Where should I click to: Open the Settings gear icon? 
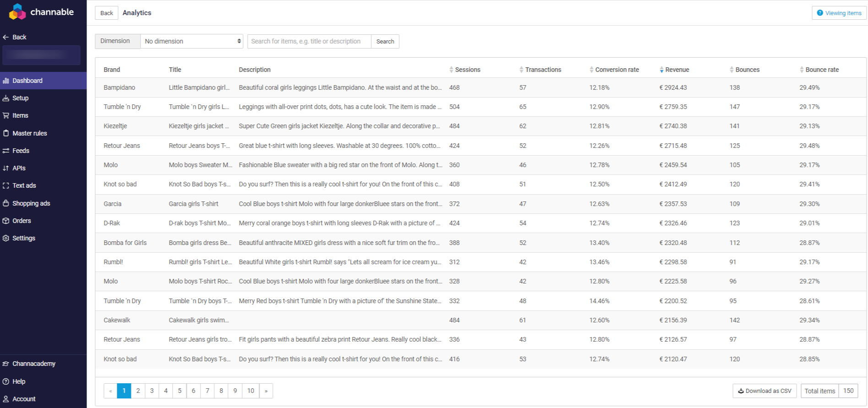coord(6,238)
